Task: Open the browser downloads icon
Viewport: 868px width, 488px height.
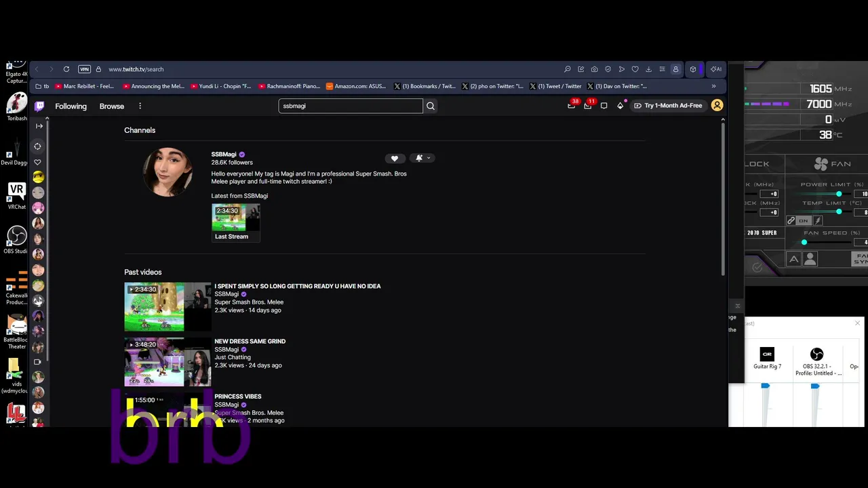Action: click(x=649, y=69)
